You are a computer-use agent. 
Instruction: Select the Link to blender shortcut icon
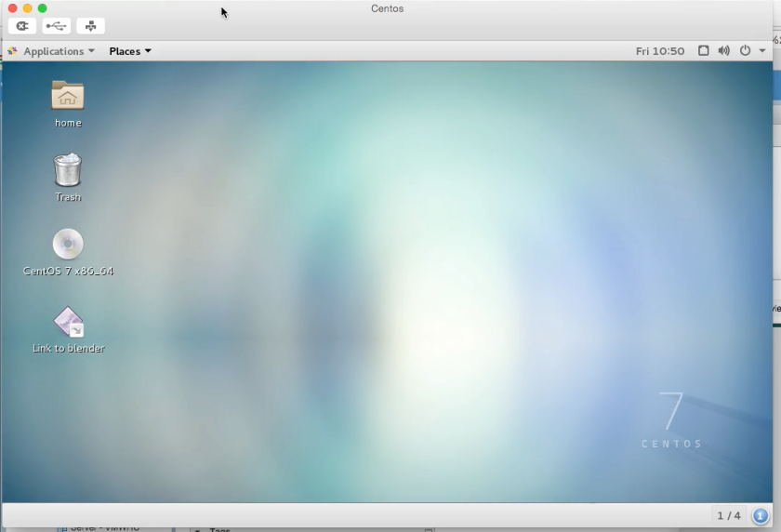(x=68, y=321)
